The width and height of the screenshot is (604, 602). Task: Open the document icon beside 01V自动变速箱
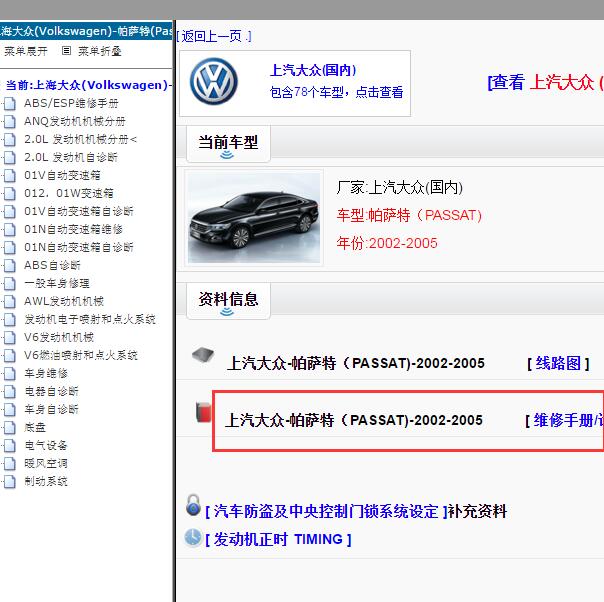(10, 176)
